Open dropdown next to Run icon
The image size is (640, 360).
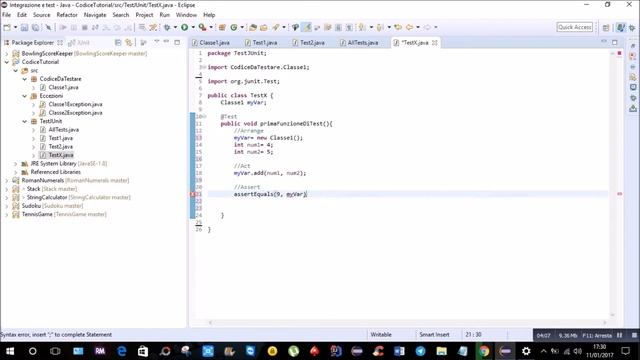(x=193, y=27)
